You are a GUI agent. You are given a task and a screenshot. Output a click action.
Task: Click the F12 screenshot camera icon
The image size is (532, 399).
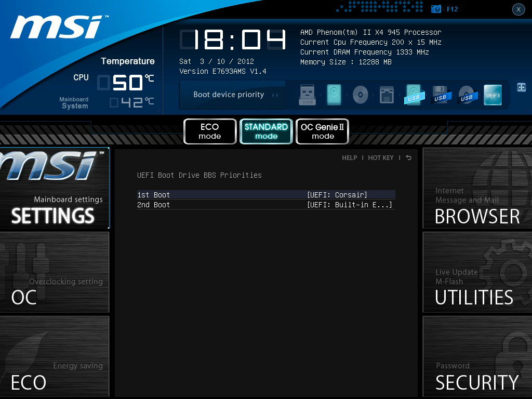[x=436, y=9]
